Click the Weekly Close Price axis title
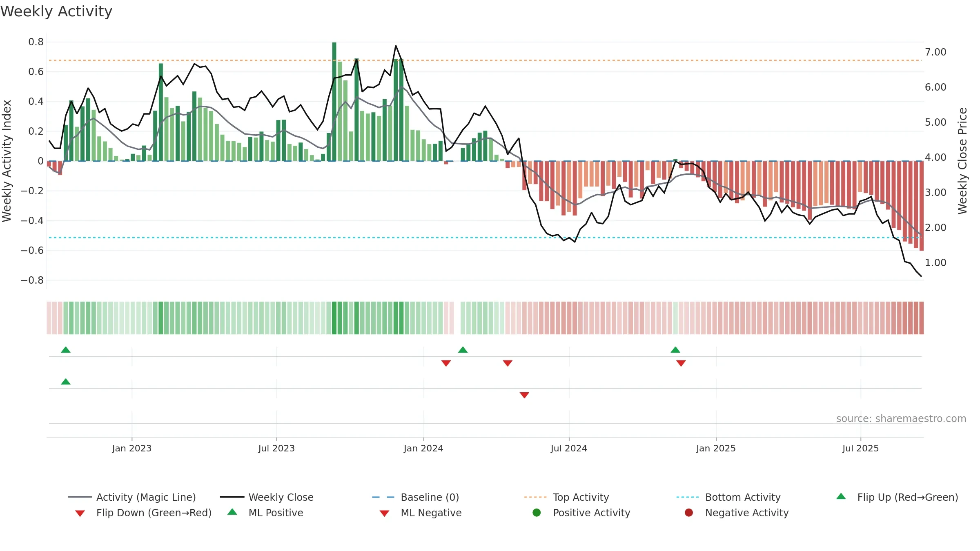The height and width of the screenshot is (551, 980). click(x=962, y=161)
